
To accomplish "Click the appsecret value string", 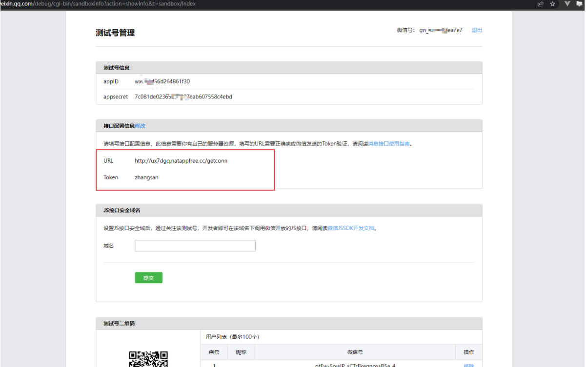I will (x=183, y=97).
